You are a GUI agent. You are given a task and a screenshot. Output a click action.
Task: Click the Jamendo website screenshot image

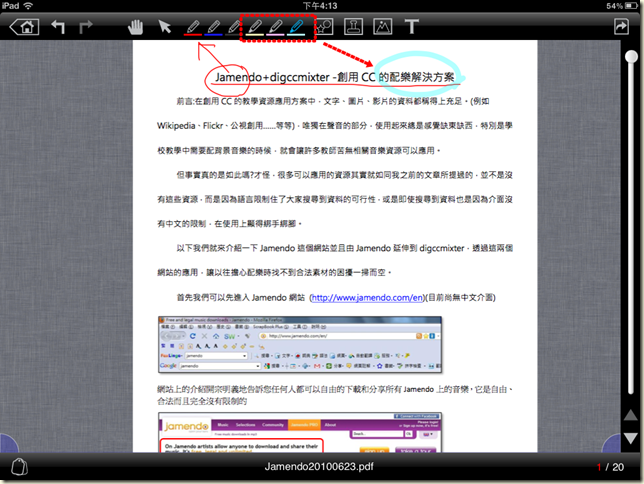[x=300, y=433]
